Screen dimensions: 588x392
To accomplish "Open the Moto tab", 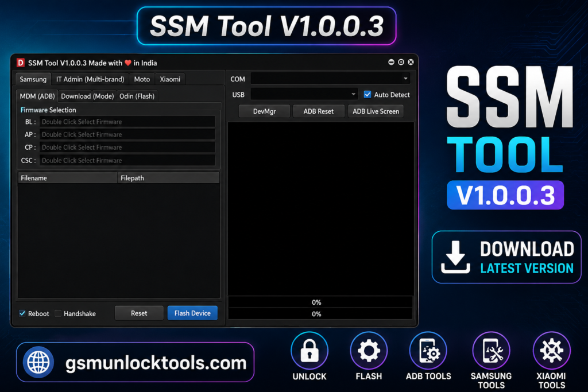I will [142, 79].
